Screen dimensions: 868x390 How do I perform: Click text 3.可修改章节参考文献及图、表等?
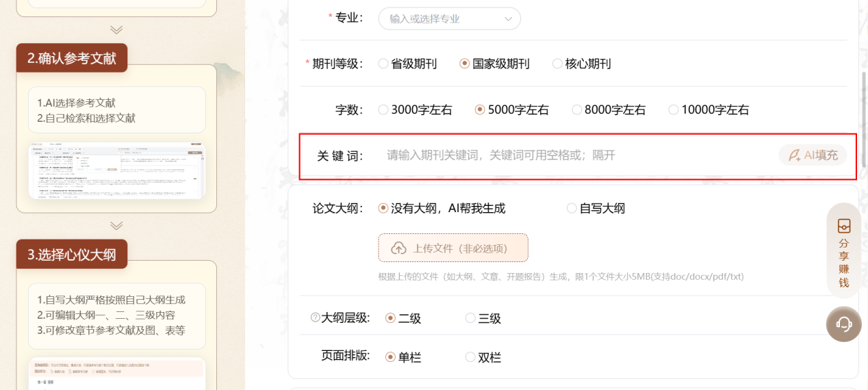click(x=111, y=330)
